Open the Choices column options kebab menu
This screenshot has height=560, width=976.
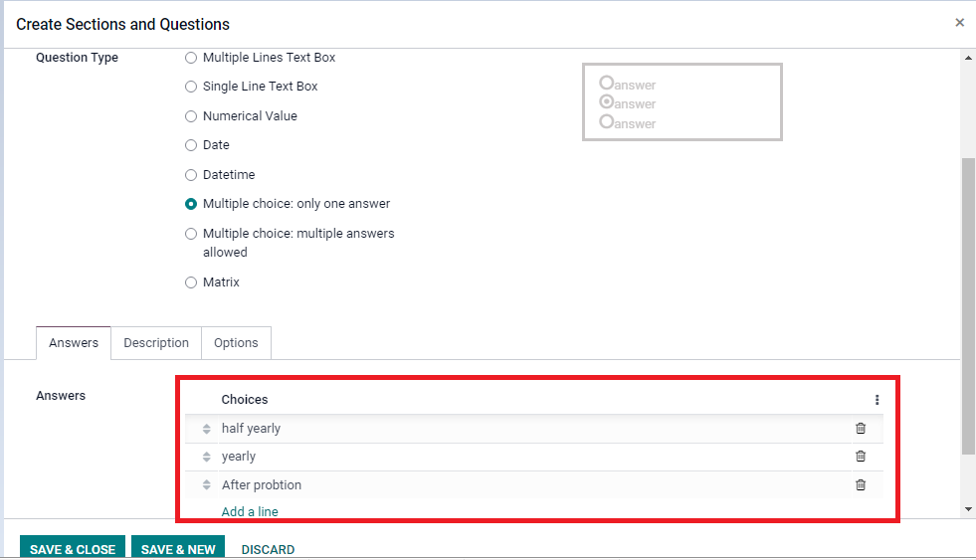878,400
